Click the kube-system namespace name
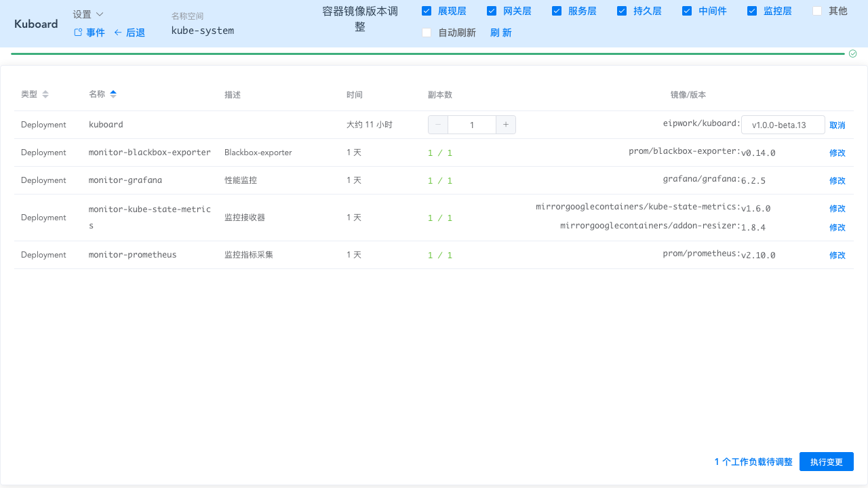This screenshot has height=488, width=868. pyautogui.click(x=203, y=30)
